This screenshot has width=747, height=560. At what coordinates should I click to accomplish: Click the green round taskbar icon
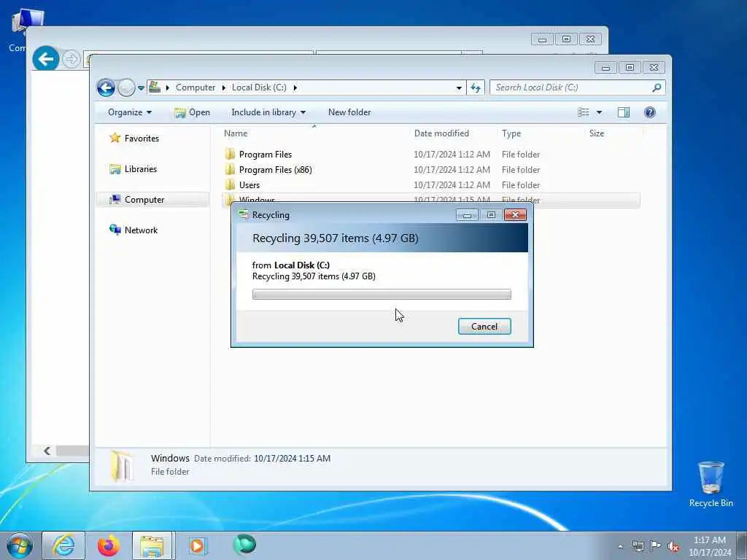[x=244, y=545]
